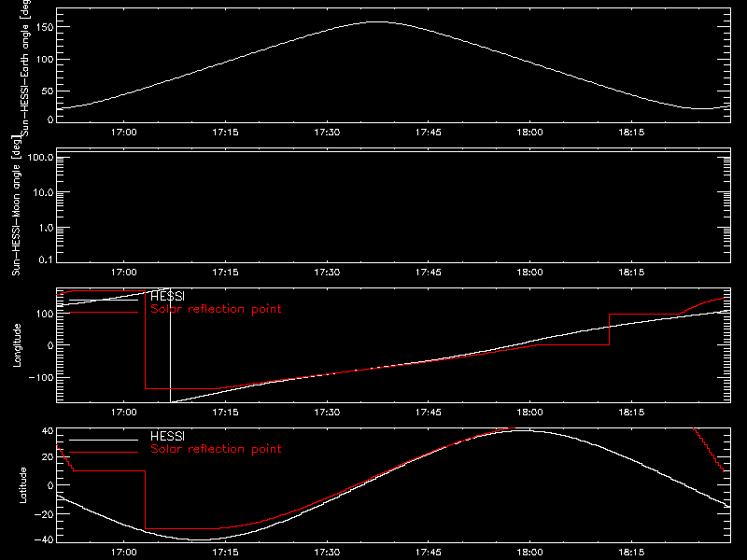
Task: Click the Latitude y-axis label
Action: (22, 485)
